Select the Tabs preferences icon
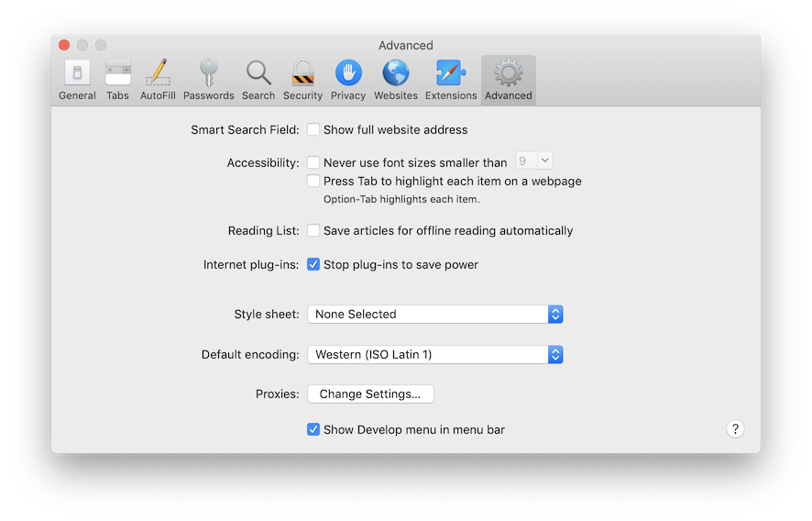Screen dimensions: 812x521 tap(118, 74)
